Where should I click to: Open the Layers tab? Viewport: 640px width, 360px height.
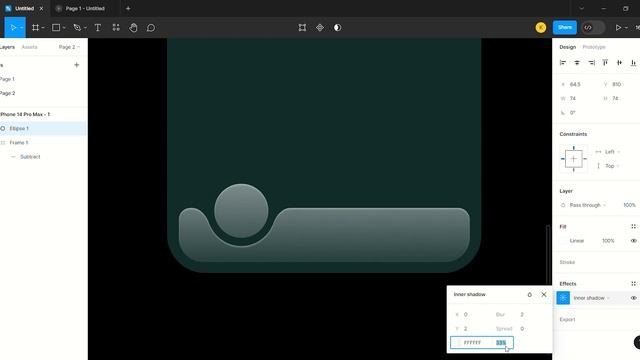7,47
